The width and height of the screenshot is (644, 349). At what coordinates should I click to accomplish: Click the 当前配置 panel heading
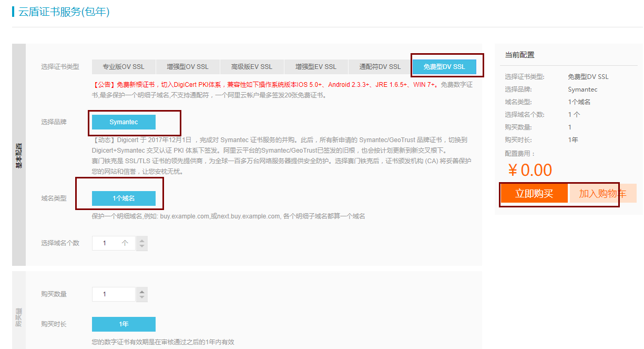519,55
